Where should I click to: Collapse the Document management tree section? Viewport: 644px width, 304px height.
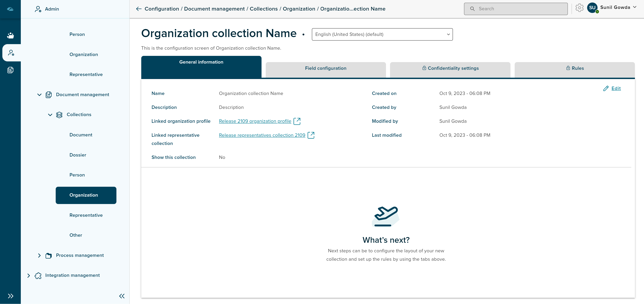tap(39, 95)
